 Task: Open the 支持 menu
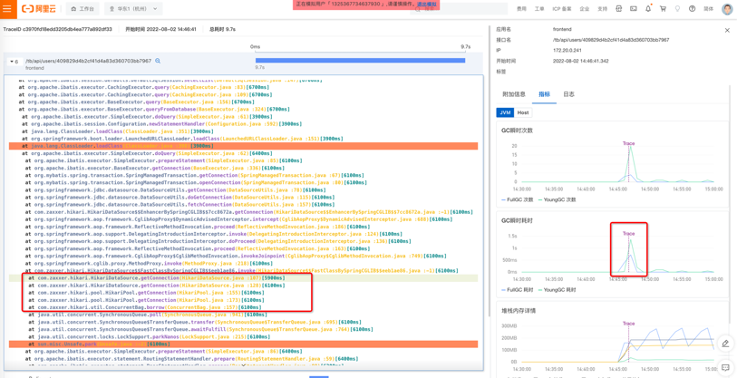point(602,9)
